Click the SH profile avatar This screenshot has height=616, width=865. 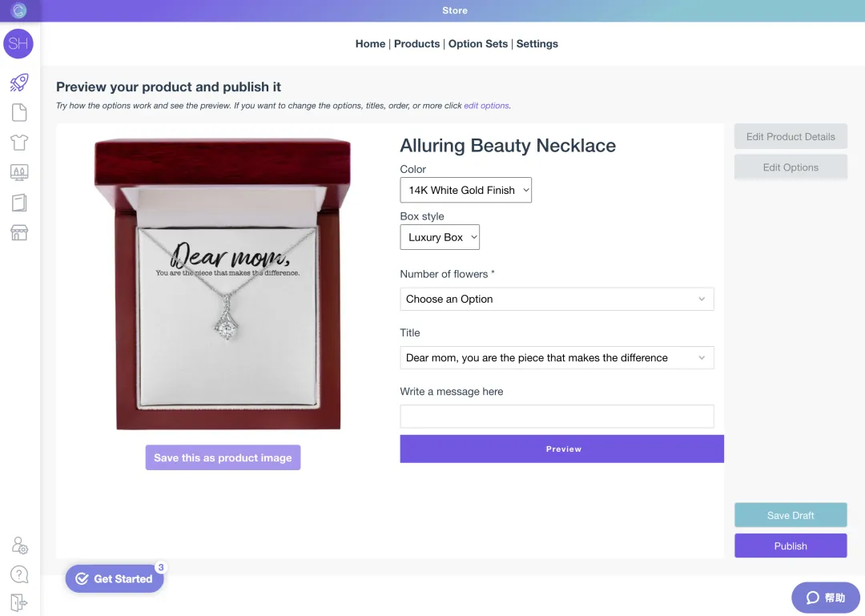pos(18,44)
